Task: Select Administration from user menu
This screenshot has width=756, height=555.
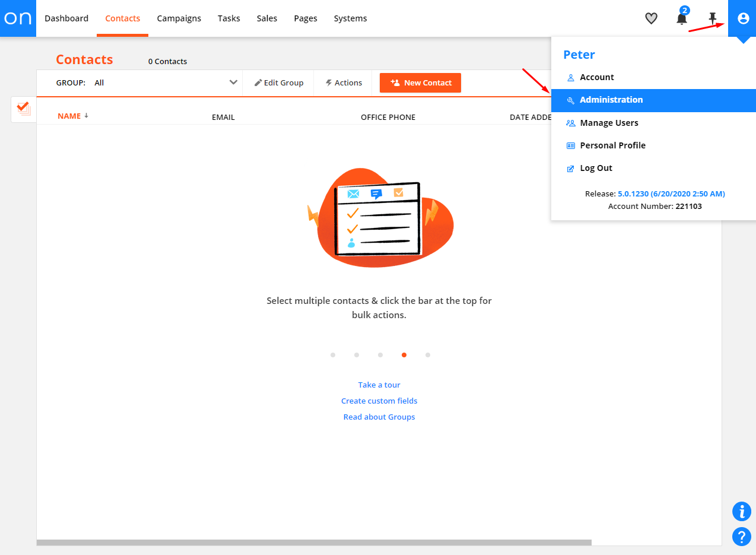Action: (611, 100)
